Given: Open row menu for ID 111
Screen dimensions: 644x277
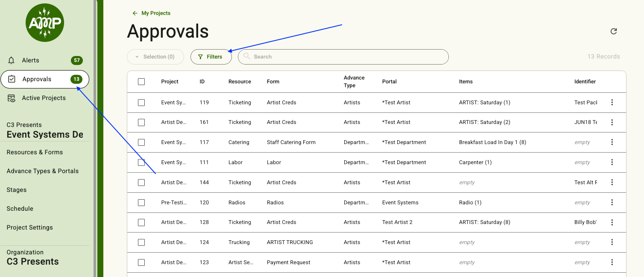Looking at the screenshot, I should (612, 162).
